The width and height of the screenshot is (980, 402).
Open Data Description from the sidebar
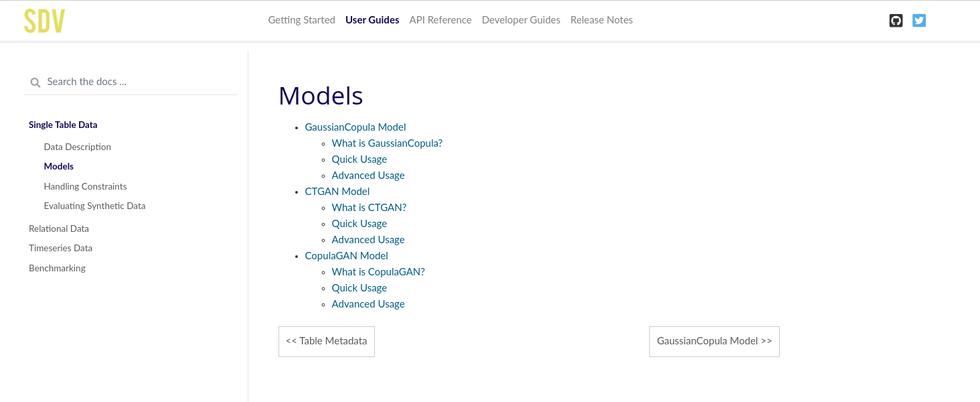coord(77,147)
